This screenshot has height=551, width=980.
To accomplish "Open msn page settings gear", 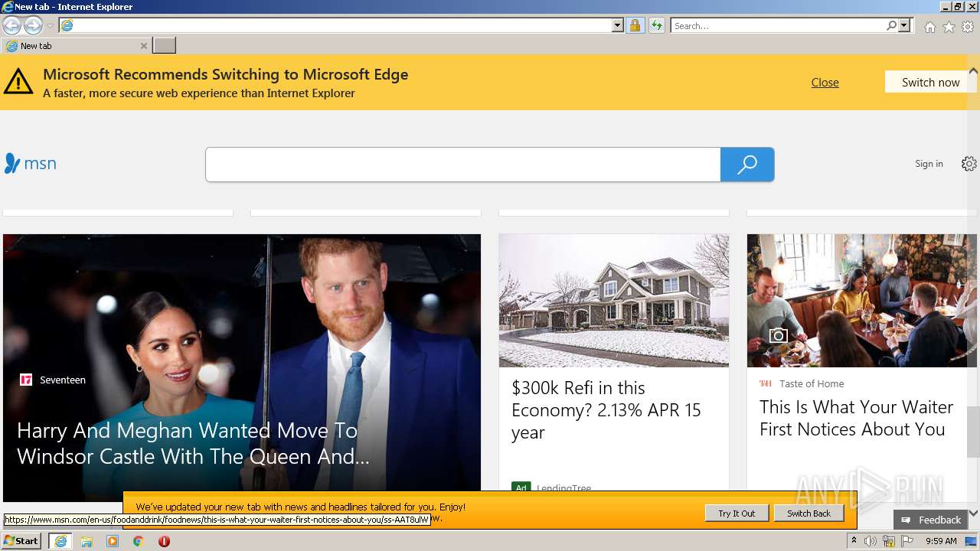I will [969, 164].
